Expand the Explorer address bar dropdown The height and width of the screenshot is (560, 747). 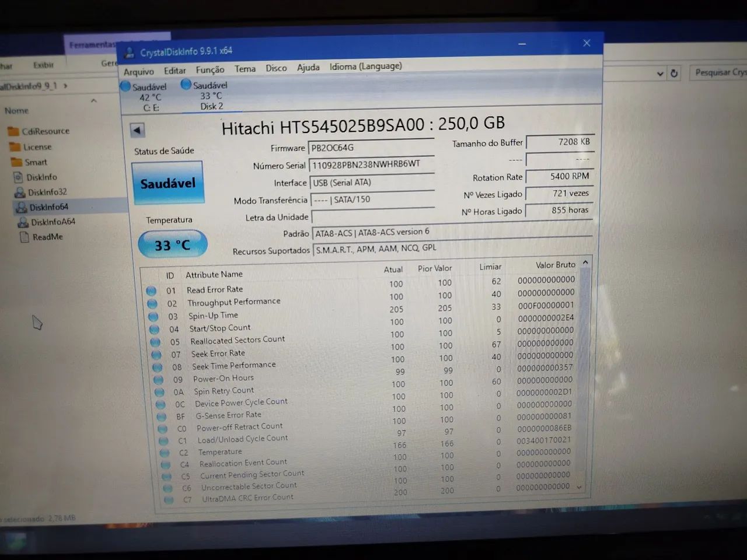660,73
